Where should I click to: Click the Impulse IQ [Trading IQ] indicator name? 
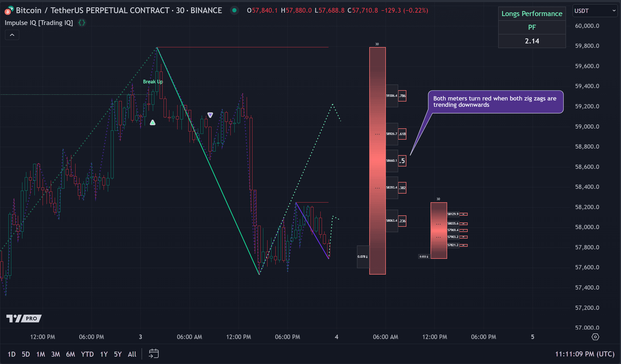(x=39, y=23)
